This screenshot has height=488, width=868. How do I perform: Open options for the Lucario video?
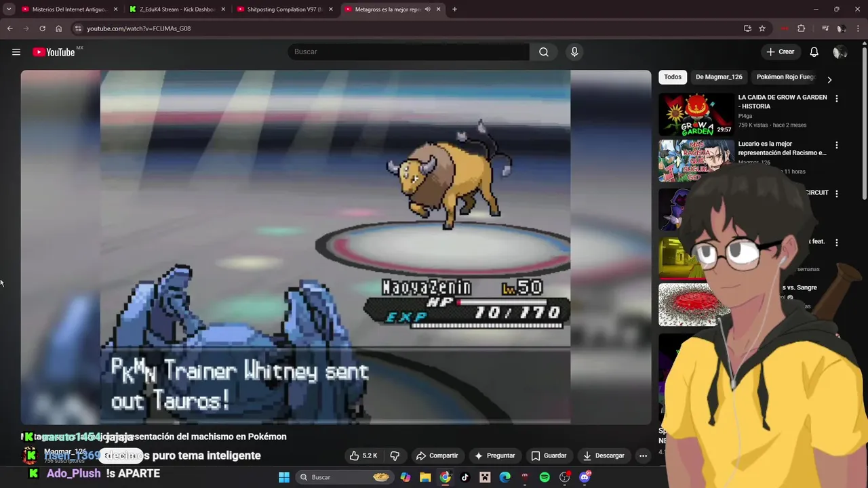(836, 145)
